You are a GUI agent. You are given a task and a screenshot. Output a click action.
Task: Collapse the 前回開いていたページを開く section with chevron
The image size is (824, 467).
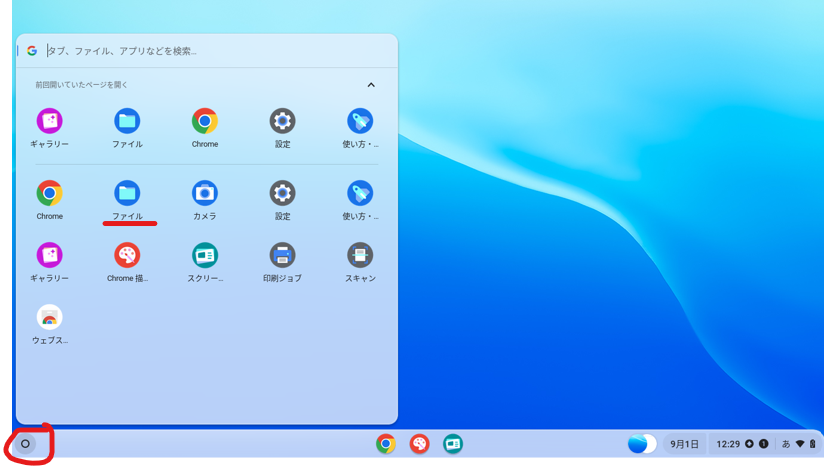tap(371, 85)
